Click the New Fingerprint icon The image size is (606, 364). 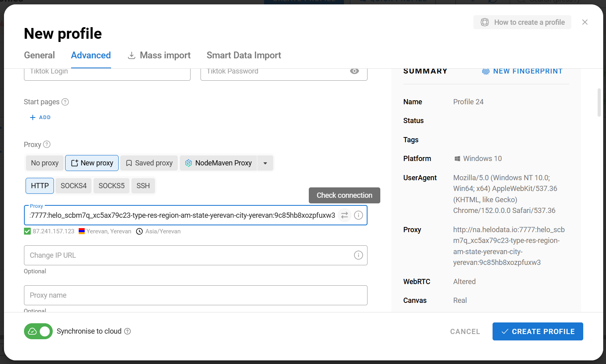tap(486, 72)
